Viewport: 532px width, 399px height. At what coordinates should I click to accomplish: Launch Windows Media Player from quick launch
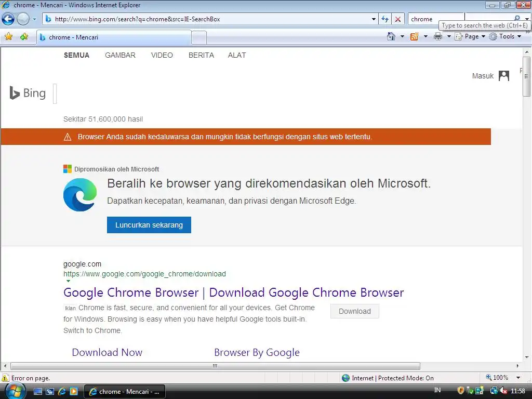point(74,392)
